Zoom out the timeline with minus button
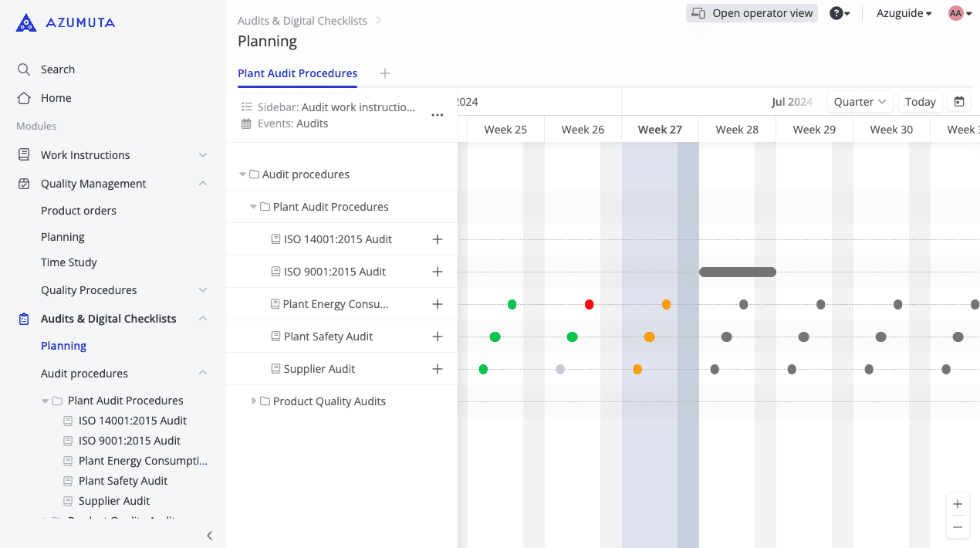Image resolution: width=980 pixels, height=548 pixels. (958, 527)
